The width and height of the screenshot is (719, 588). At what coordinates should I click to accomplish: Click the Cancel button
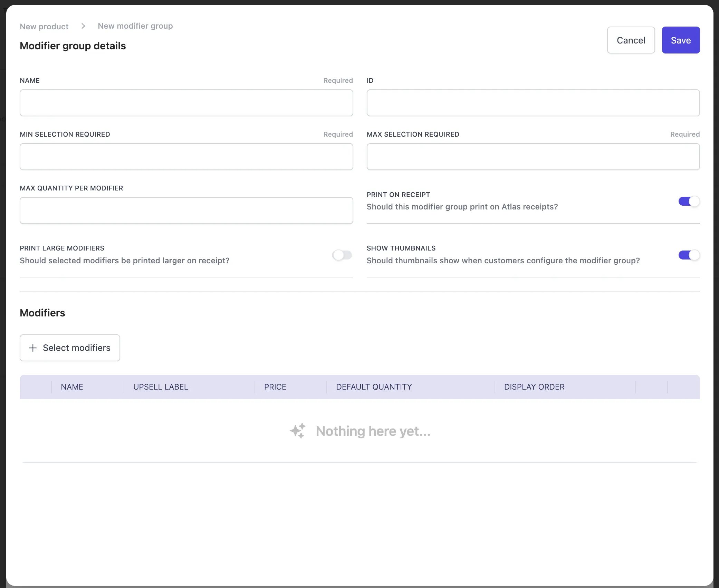[631, 40]
